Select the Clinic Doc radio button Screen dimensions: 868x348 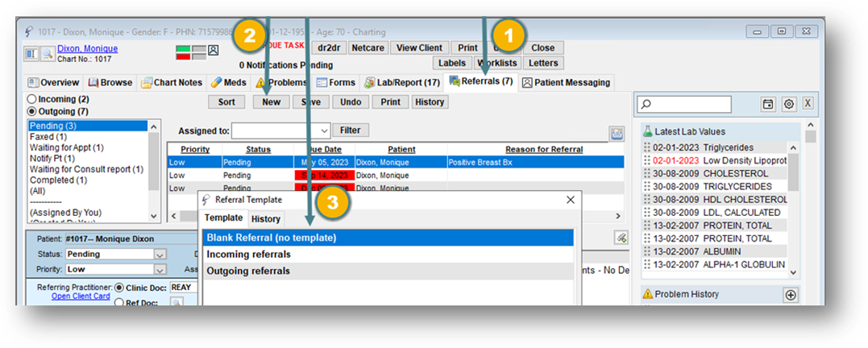pyautogui.click(x=119, y=288)
